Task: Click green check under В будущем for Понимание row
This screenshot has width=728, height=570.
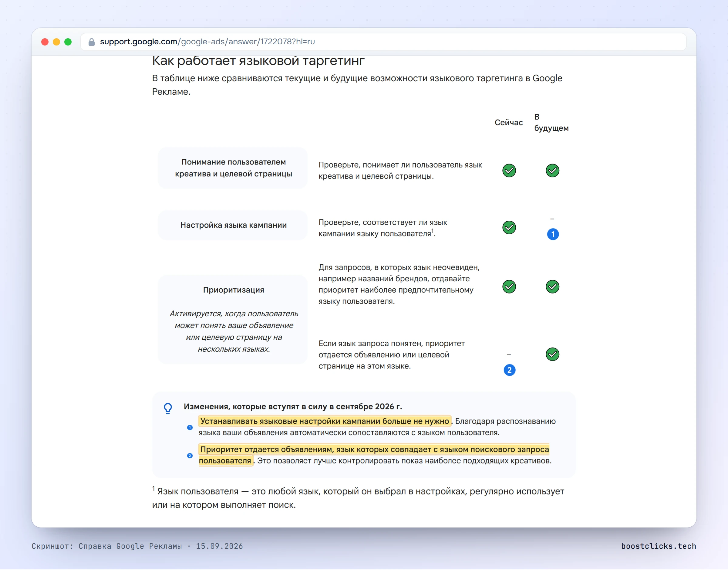Action: tap(553, 171)
